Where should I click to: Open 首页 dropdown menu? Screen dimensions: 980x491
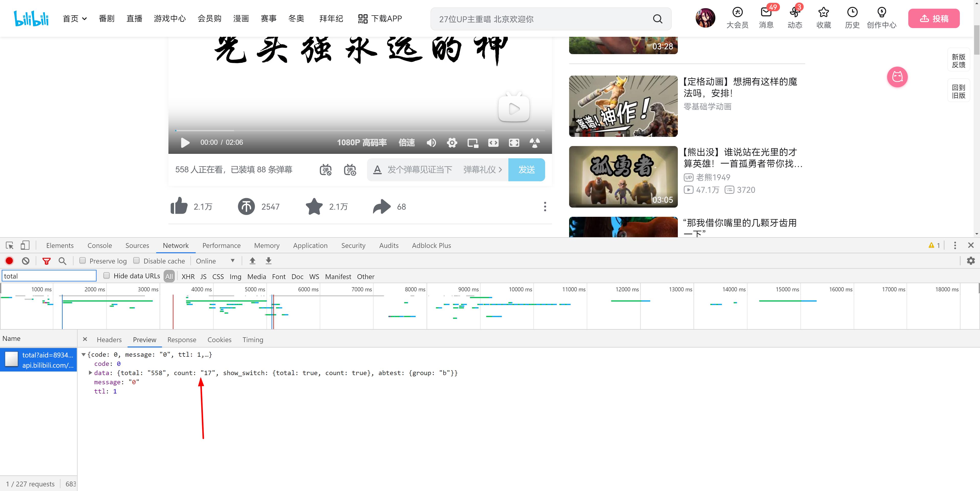(x=75, y=19)
